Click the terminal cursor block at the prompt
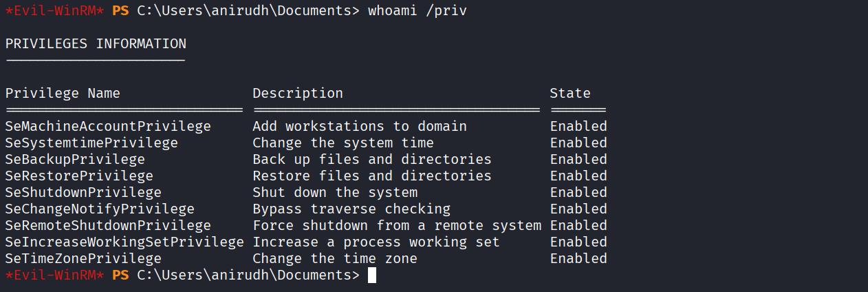Viewport: 868px width, 292px height. pyautogui.click(x=372, y=275)
